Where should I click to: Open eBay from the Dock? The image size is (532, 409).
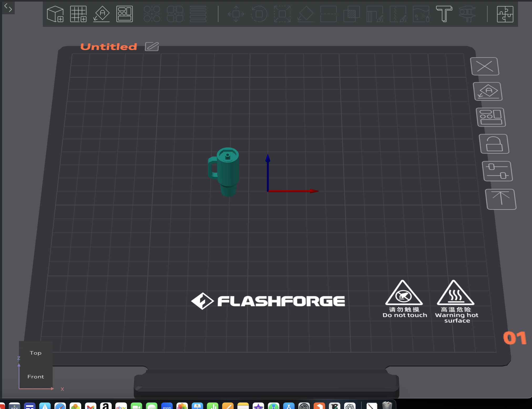coord(121,406)
